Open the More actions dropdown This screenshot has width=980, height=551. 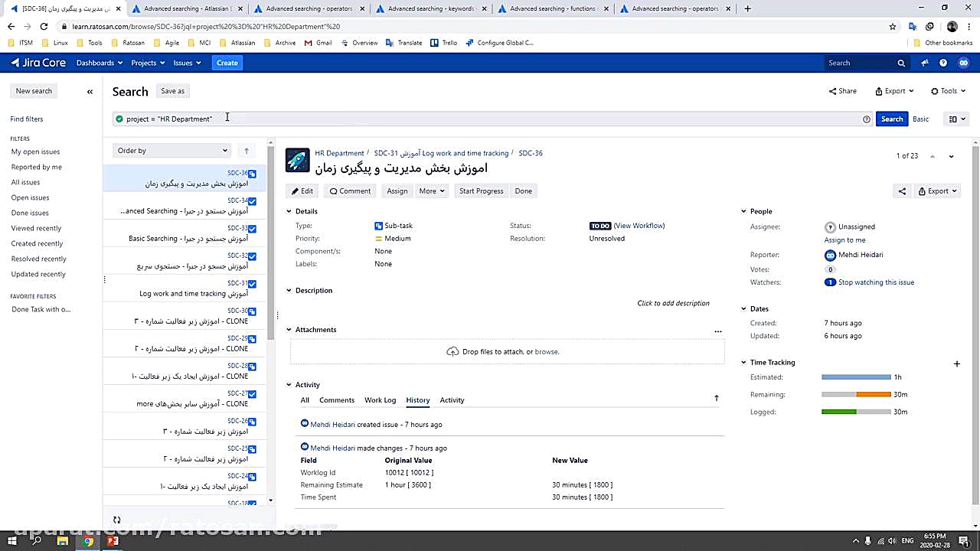pyautogui.click(x=432, y=191)
